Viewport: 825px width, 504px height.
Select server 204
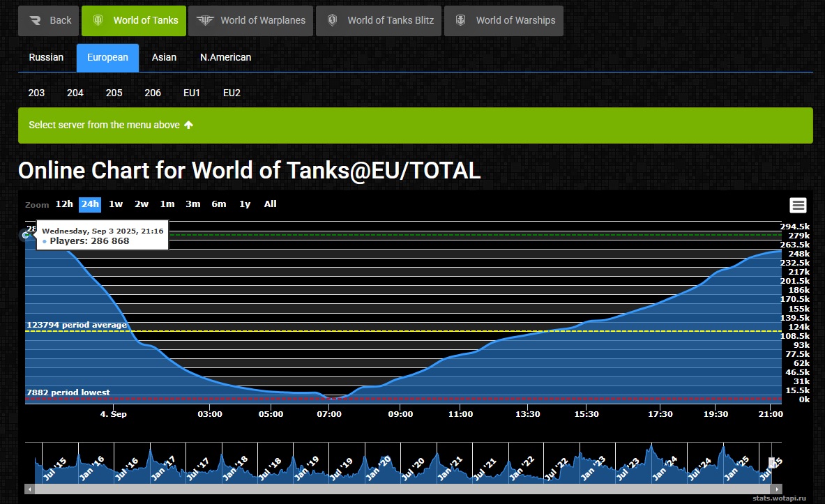tap(75, 93)
